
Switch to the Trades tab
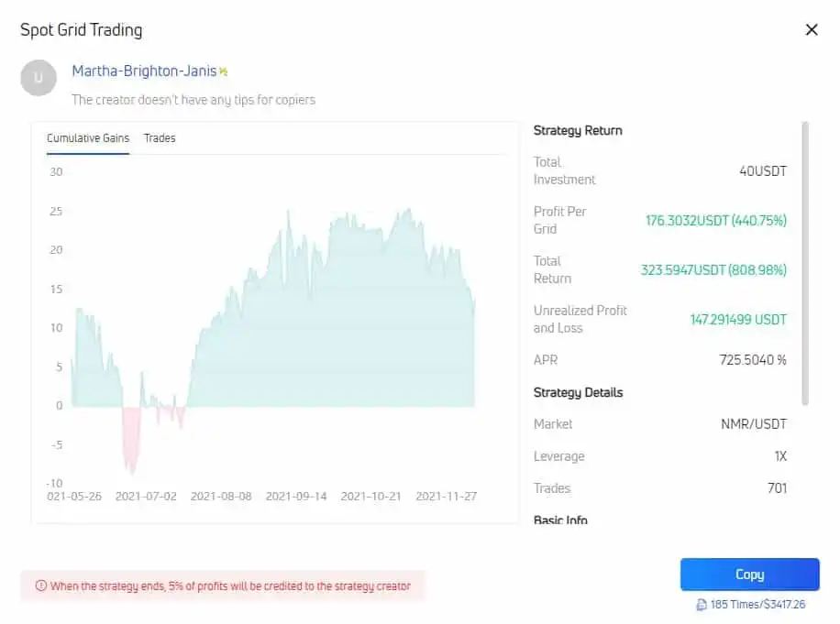[160, 137]
